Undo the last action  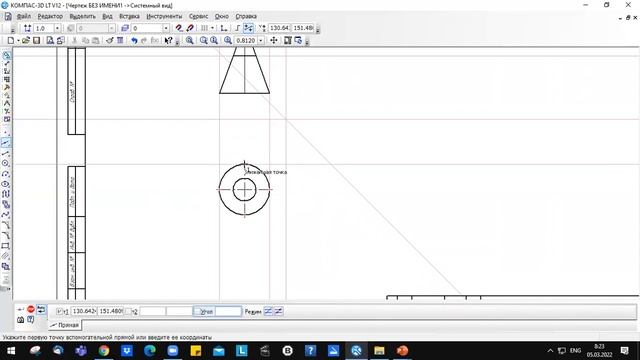[x=134, y=40]
